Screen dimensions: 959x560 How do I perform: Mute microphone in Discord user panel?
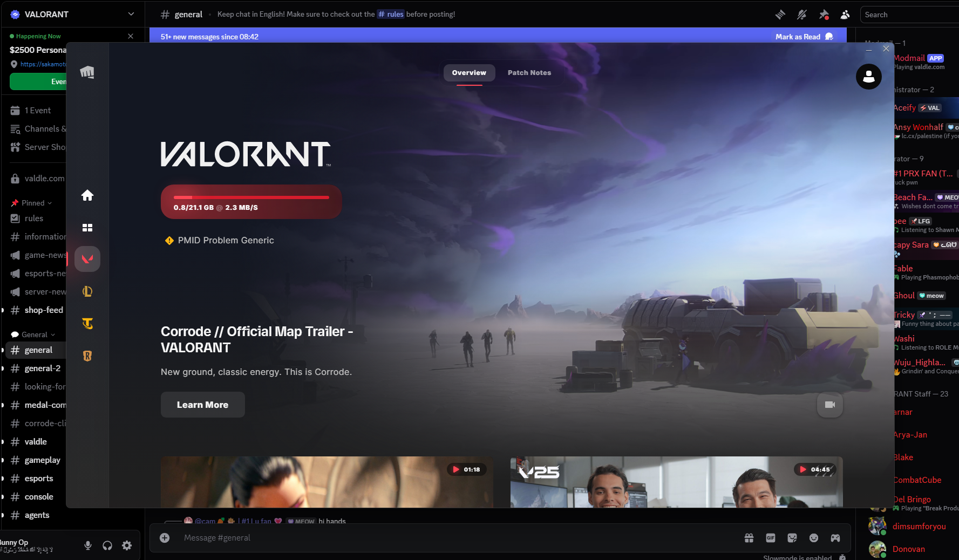[88, 545]
